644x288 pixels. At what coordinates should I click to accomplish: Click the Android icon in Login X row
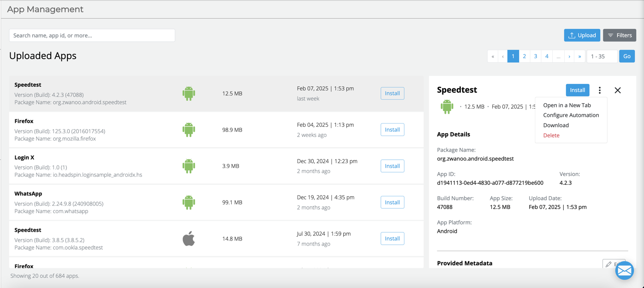click(x=189, y=166)
